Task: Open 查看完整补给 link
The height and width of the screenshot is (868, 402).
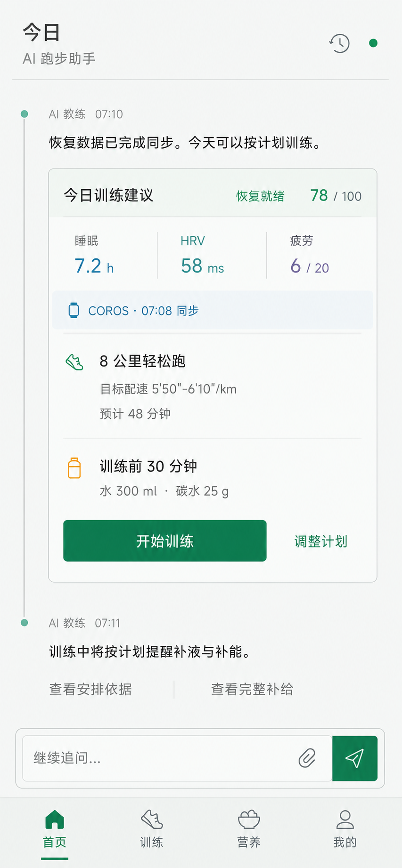Action: [x=252, y=689]
